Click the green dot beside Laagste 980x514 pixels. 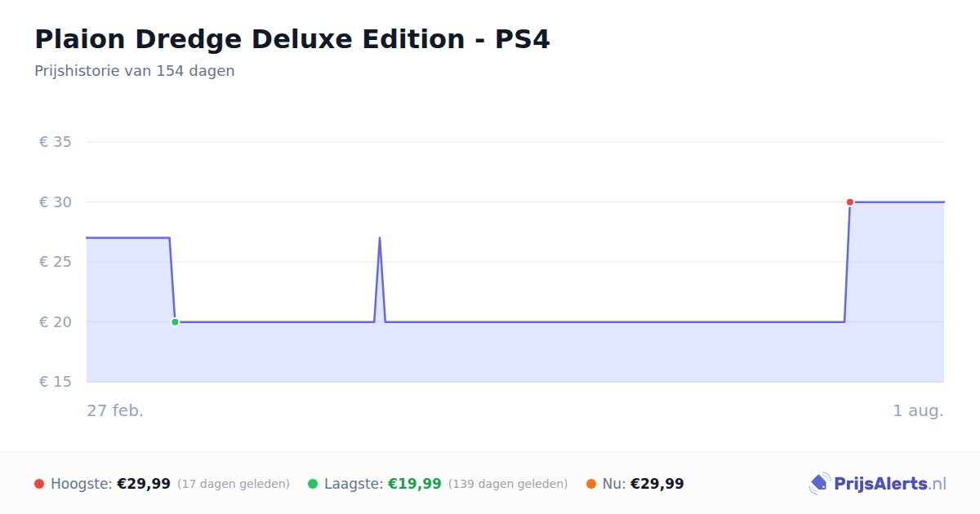click(x=313, y=484)
